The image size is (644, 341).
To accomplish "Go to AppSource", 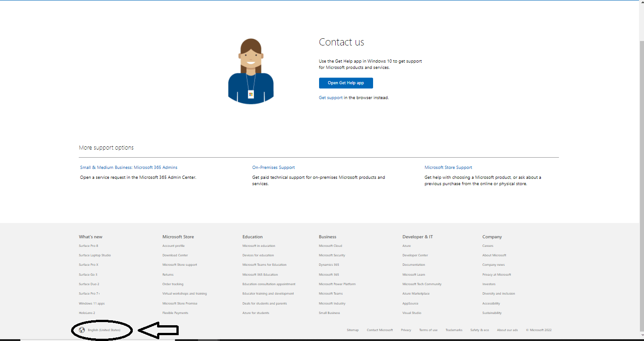I will pyautogui.click(x=410, y=304).
